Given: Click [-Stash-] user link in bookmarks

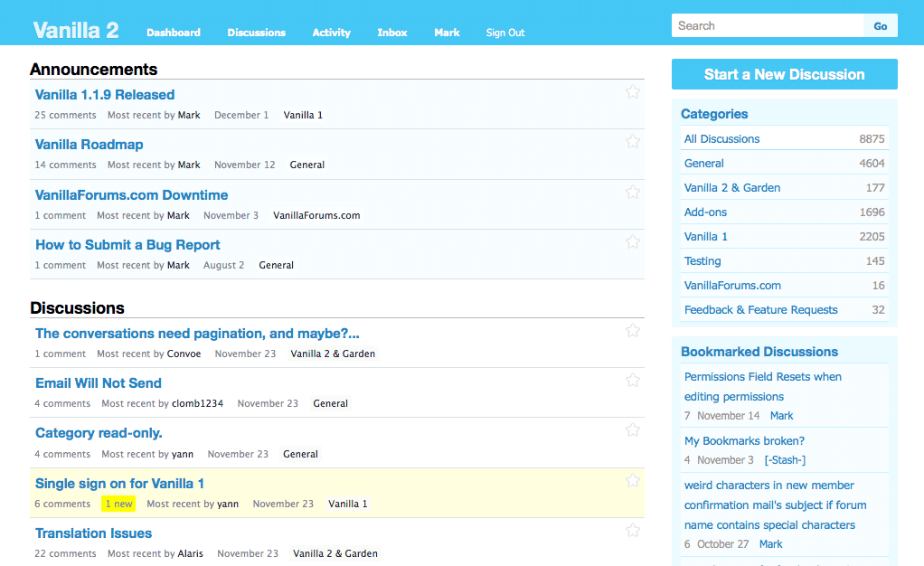Looking at the screenshot, I should coord(785,460).
